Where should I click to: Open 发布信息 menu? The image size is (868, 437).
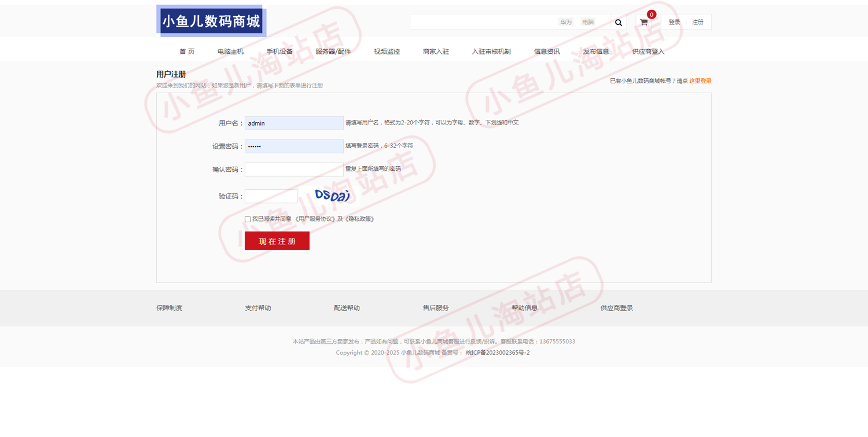point(596,52)
